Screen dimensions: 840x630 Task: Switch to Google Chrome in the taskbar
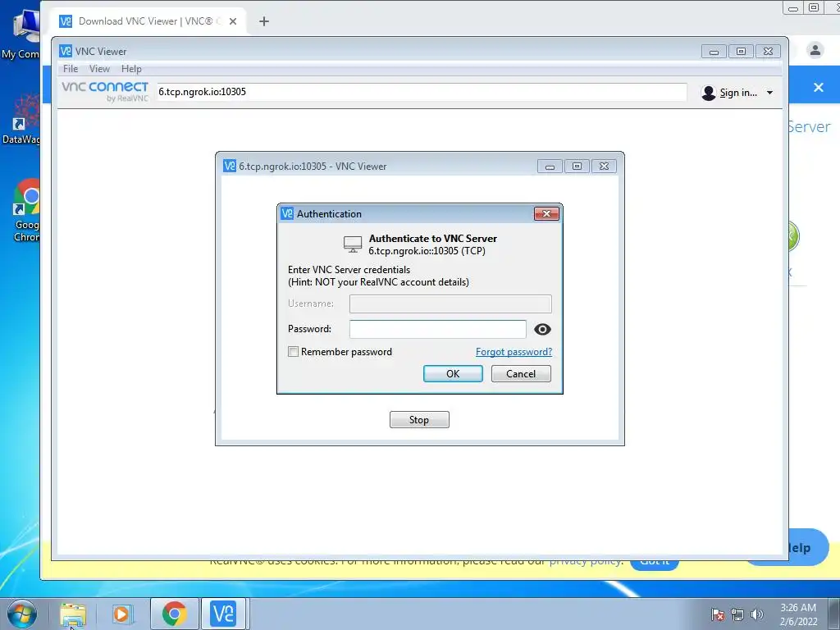tap(175, 614)
